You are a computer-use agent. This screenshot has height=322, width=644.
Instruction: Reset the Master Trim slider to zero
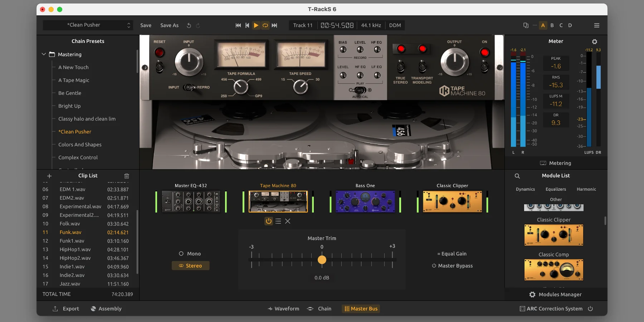322,260
